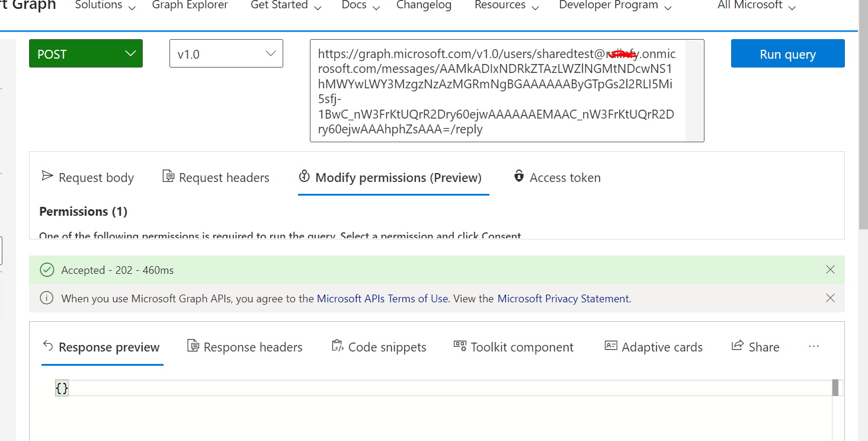Dismiss the Terms of Use notice
This screenshot has width=868, height=441.
tap(830, 298)
